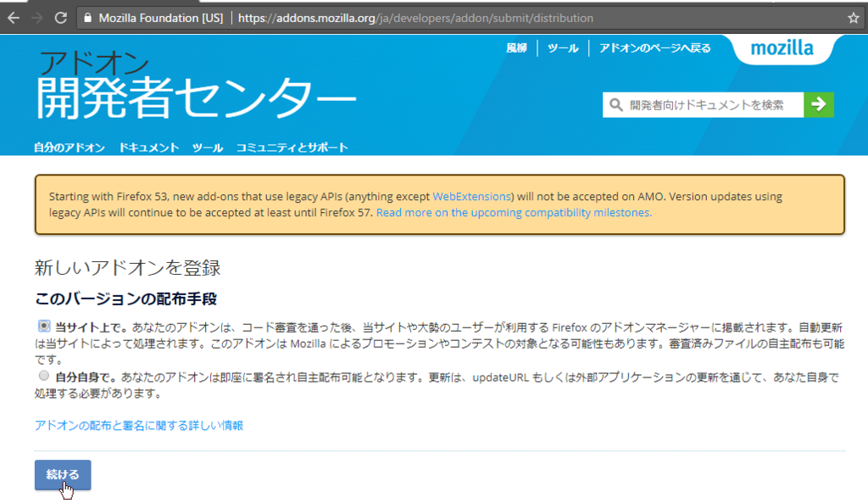Image resolution: width=868 pixels, height=503 pixels.
Task: Open the compatibility milestones link
Action: coord(514,213)
